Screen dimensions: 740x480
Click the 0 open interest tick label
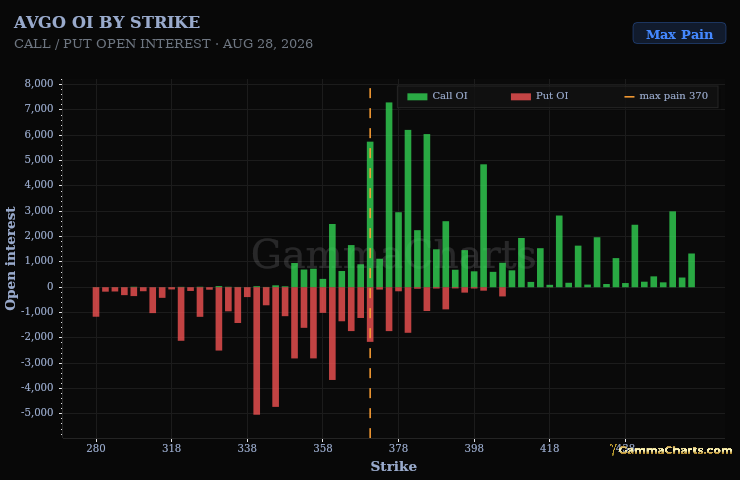pyautogui.click(x=50, y=286)
